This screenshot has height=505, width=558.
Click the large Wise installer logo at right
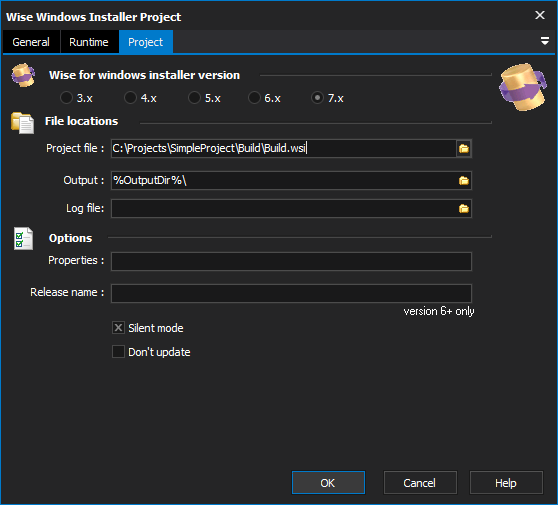(x=523, y=87)
